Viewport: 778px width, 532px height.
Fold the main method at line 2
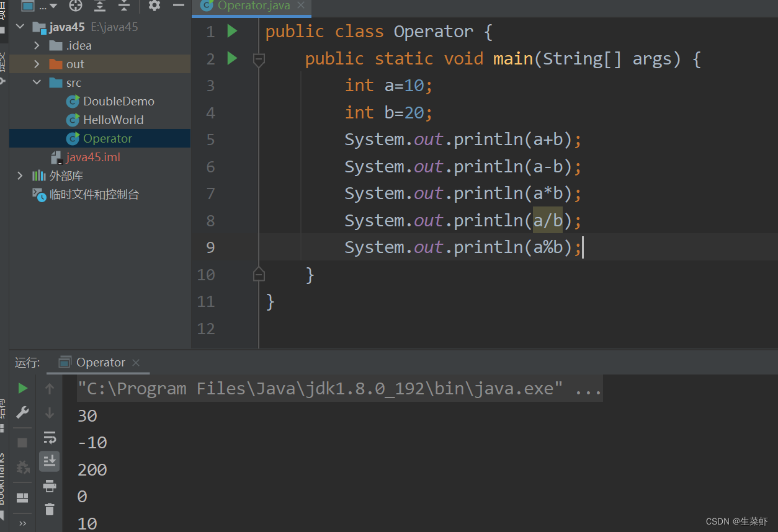[x=259, y=60]
